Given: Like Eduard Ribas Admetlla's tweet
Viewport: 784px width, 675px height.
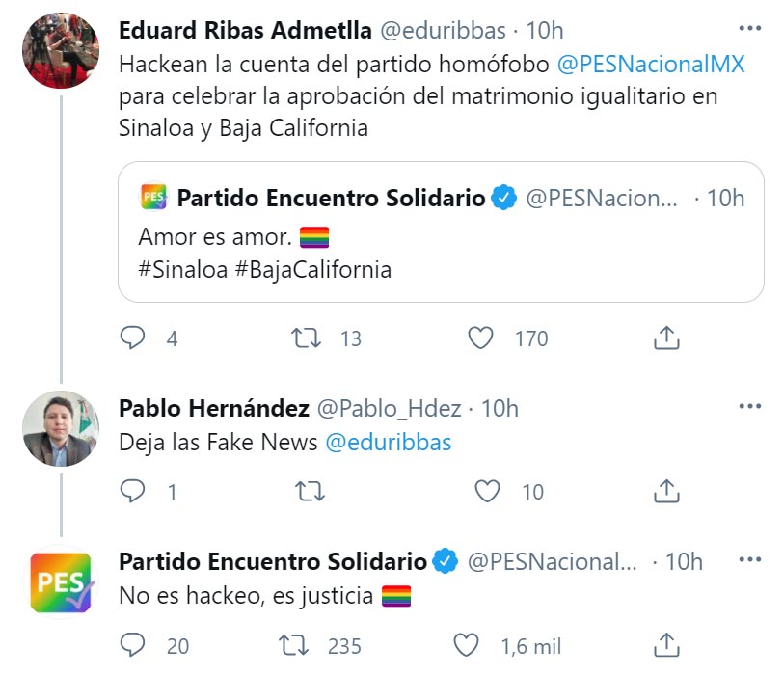Looking at the screenshot, I should pyautogui.click(x=480, y=337).
